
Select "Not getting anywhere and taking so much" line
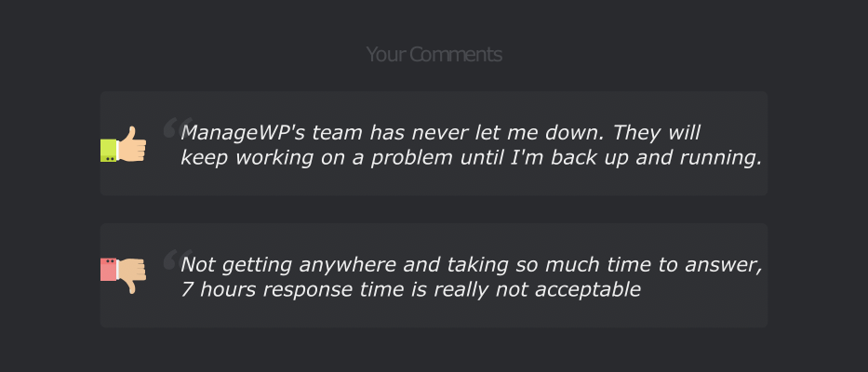(472, 265)
